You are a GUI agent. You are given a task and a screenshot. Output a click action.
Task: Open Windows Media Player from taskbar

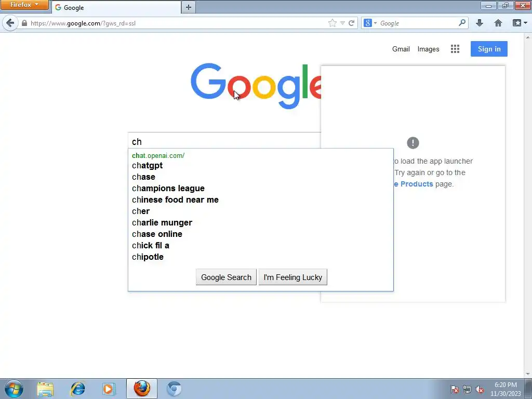tap(109, 389)
